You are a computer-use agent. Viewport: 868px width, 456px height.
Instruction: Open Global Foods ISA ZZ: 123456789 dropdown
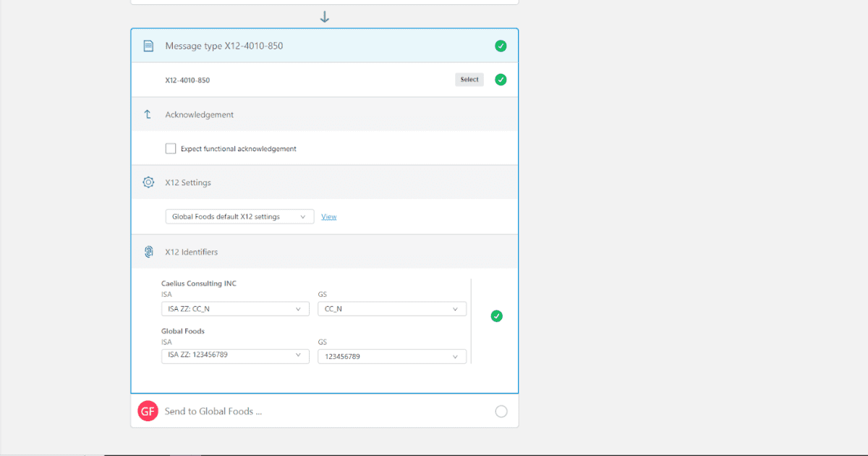[x=235, y=356]
